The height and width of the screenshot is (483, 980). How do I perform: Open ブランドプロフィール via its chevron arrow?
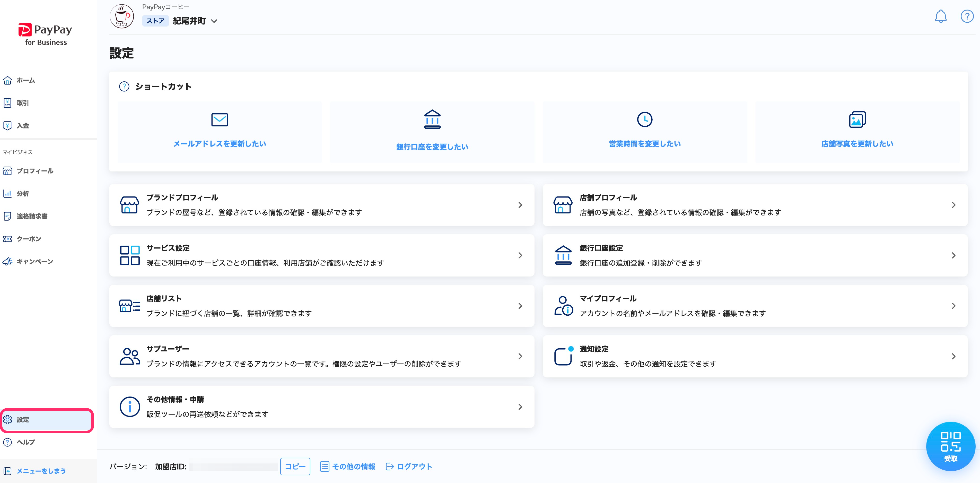(x=520, y=205)
